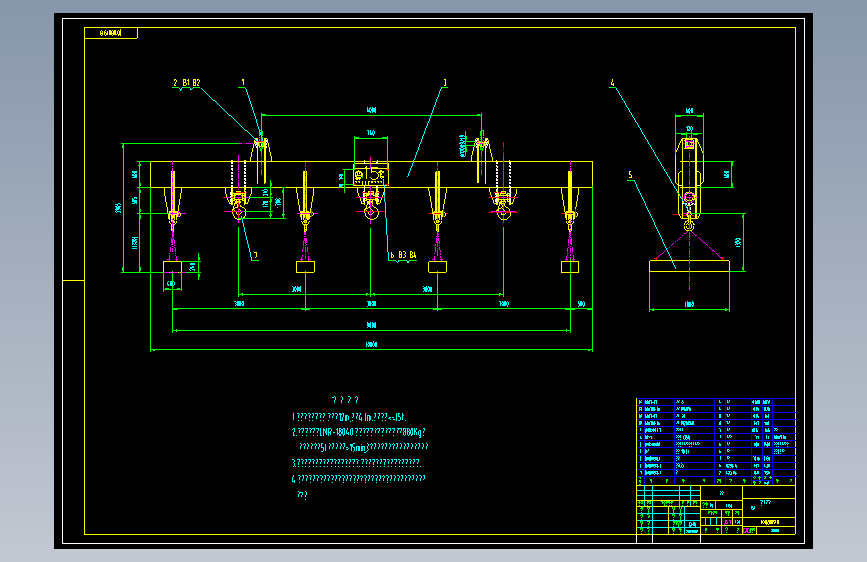
Task: Select the "????" technical notes heading
Action: [345, 400]
